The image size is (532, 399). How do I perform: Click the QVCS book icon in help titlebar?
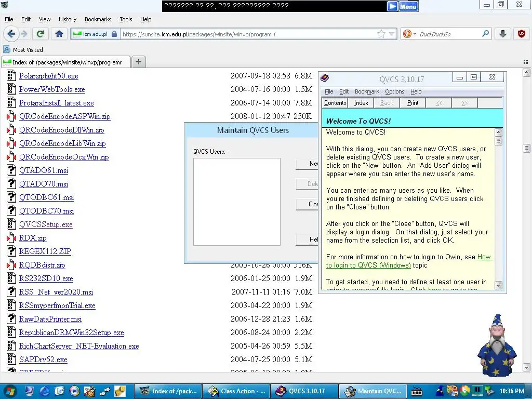coord(325,78)
